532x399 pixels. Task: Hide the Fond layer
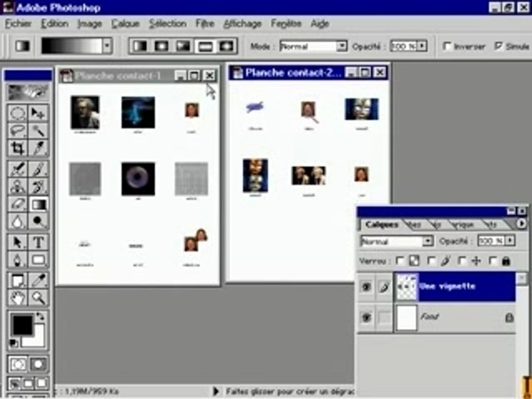click(x=366, y=318)
